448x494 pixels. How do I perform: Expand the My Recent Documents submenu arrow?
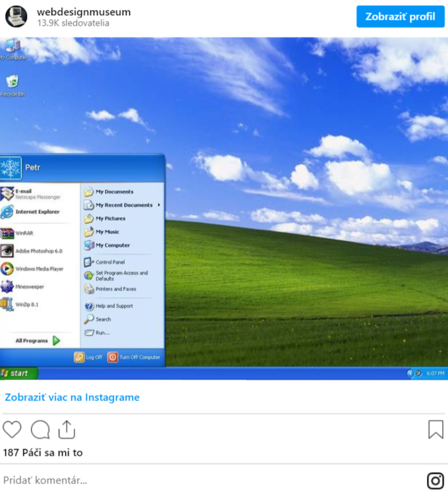point(159,205)
